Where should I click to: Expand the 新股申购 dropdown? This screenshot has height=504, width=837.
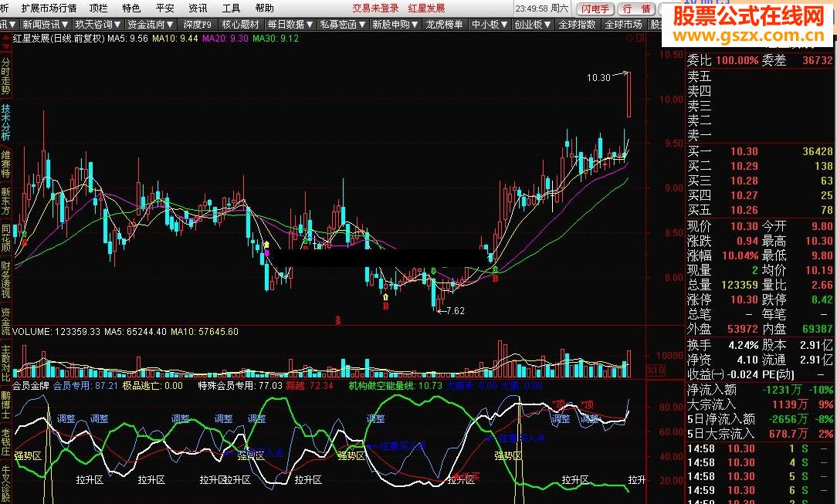[x=395, y=25]
